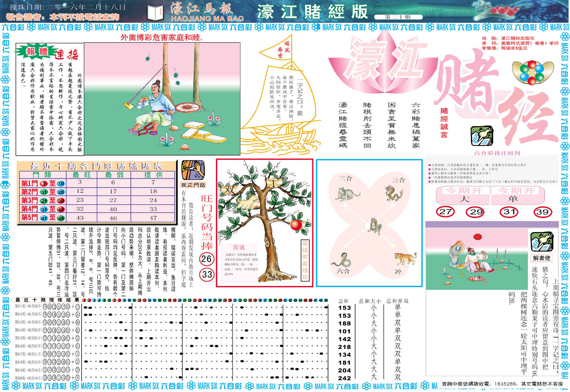
Task: Click the writing-hand icon above 解畫佬
Action: tap(542, 242)
